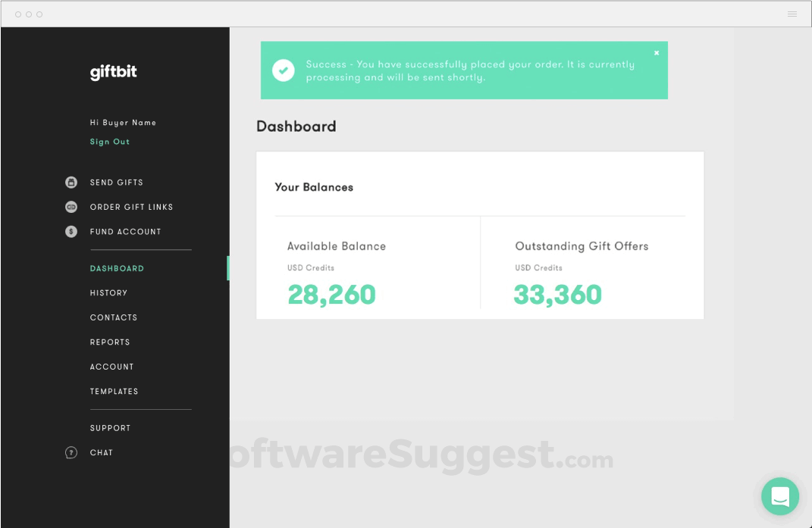Click the Outstanding Gift Offers value 33,360
Viewport: 812px width, 528px height.
click(x=558, y=294)
